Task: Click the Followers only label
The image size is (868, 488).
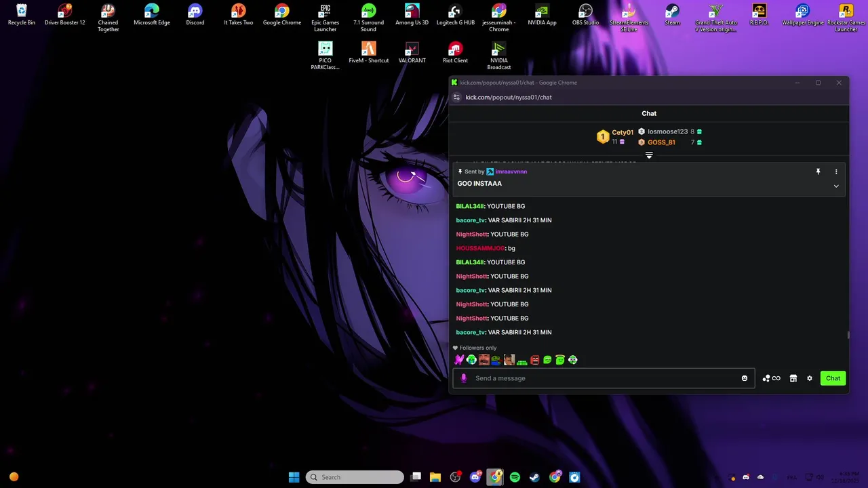Action: pos(478,348)
